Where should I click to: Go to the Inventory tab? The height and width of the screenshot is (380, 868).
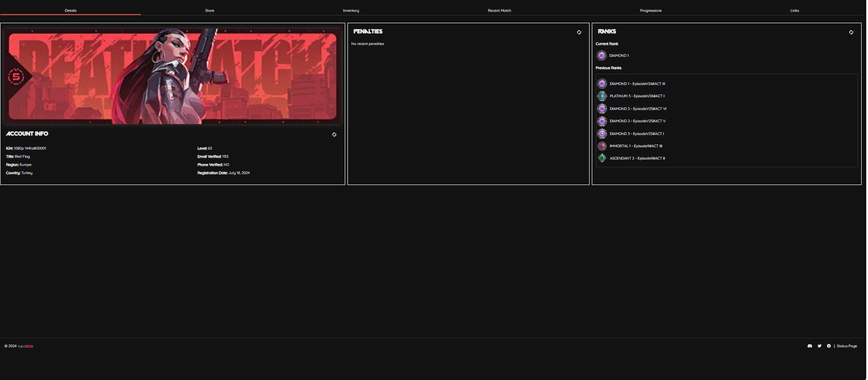351,10
